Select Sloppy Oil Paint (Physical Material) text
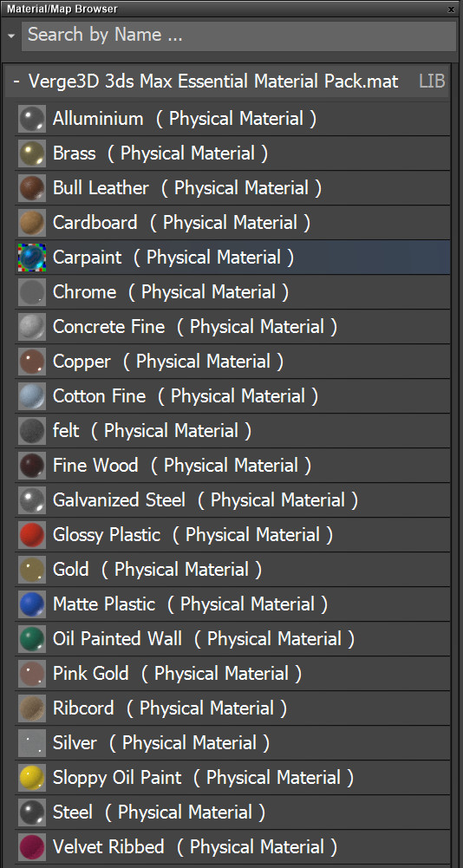This screenshot has width=463, height=868. pyautogui.click(x=203, y=778)
